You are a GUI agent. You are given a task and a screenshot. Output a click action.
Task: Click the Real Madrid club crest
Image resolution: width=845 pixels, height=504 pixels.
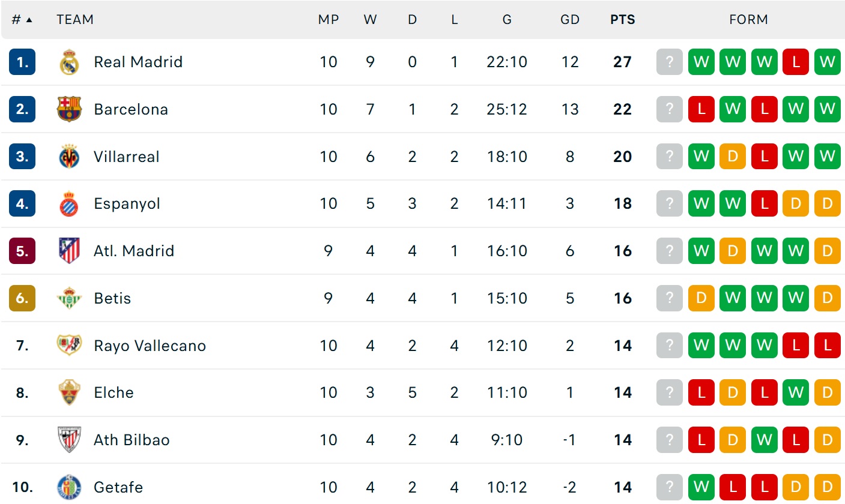click(x=69, y=62)
